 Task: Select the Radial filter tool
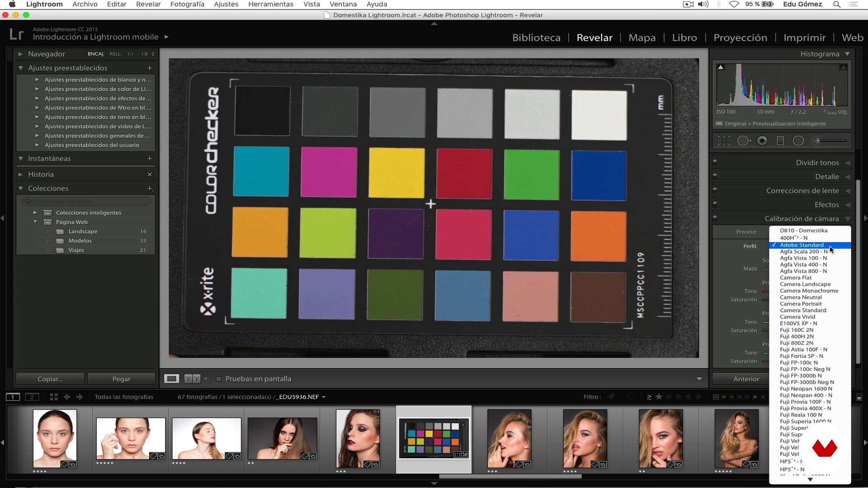click(x=798, y=141)
